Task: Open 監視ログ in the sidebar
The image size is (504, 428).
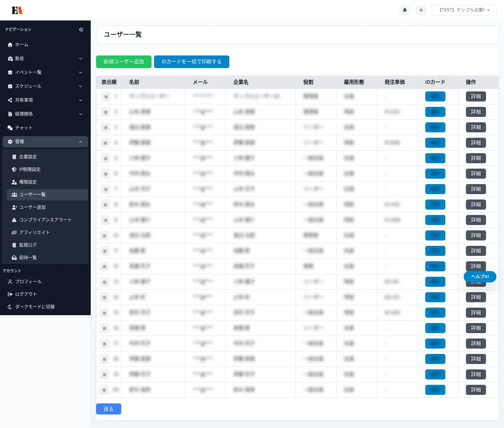Action: point(28,245)
